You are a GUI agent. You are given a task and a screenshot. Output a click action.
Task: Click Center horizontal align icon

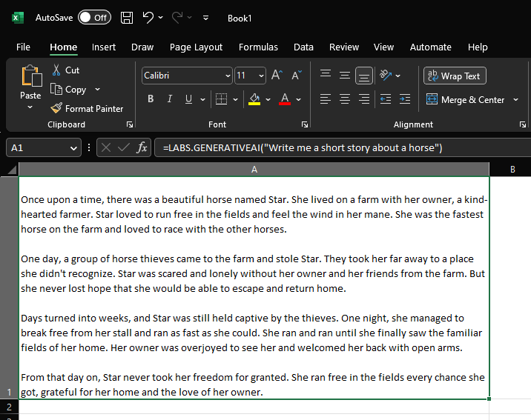point(345,99)
